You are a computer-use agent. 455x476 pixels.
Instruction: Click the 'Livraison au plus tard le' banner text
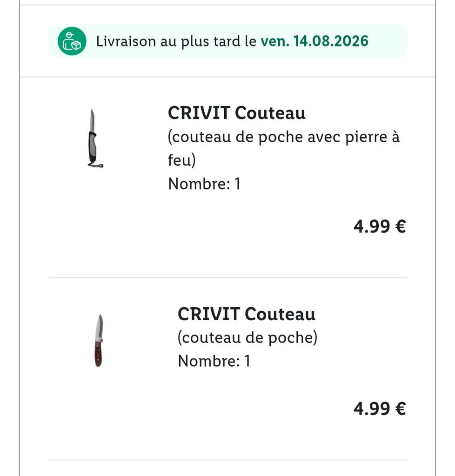tap(176, 41)
